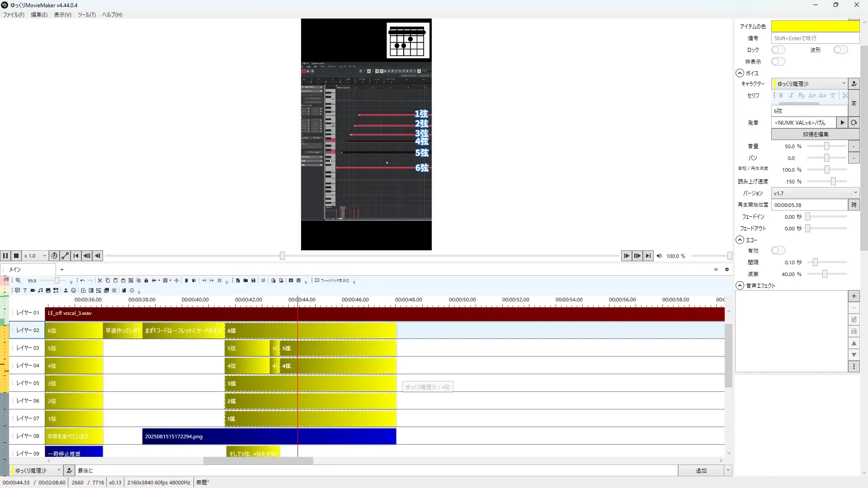Click the scissors cut icon in timeline toolbar

coord(100,281)
